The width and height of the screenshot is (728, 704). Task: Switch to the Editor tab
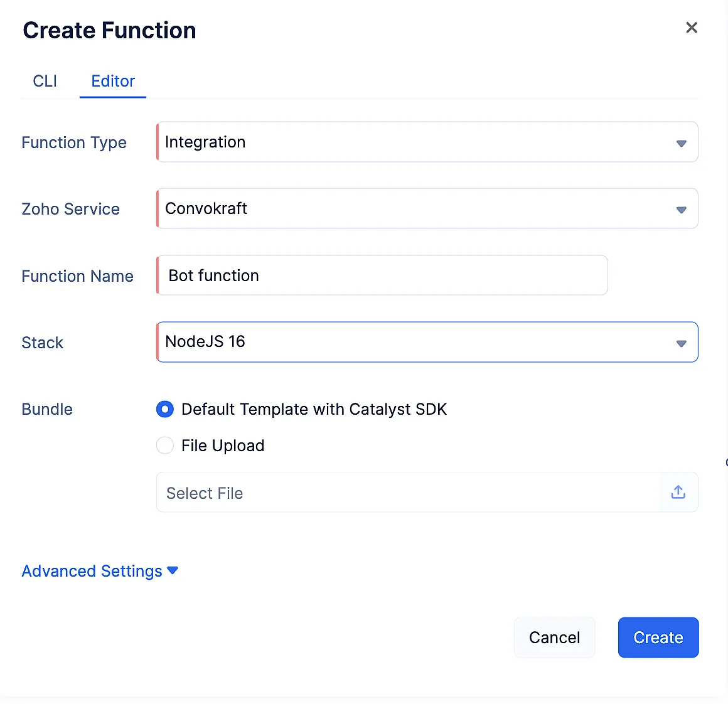point(113,81)
